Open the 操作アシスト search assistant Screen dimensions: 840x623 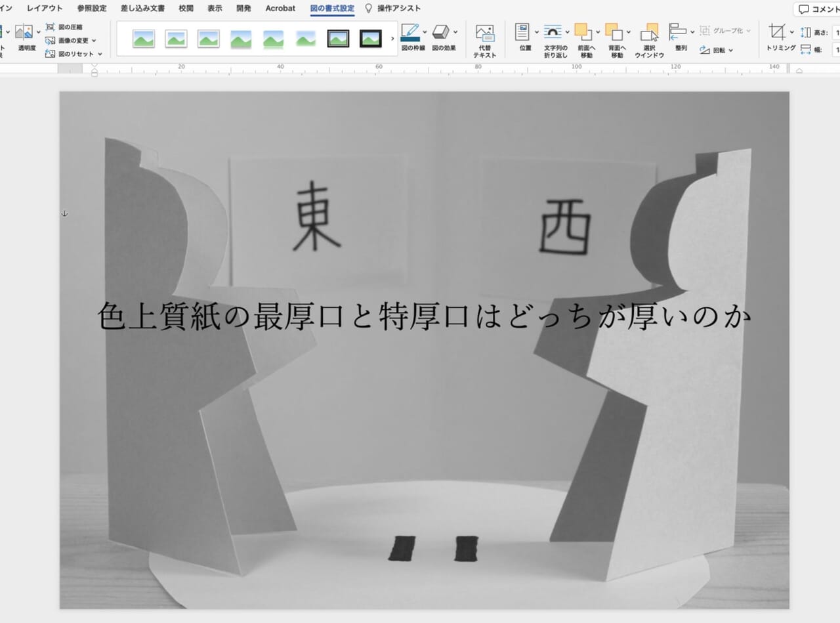(x=394, y=8)
